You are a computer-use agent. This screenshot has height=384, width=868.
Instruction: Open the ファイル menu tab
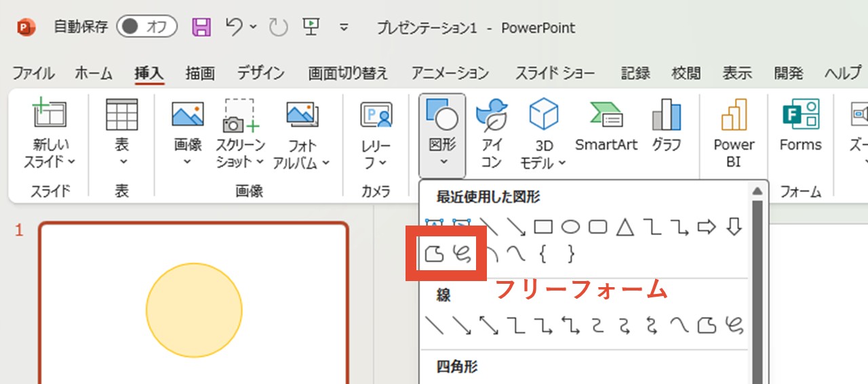(x=33, y=73)
